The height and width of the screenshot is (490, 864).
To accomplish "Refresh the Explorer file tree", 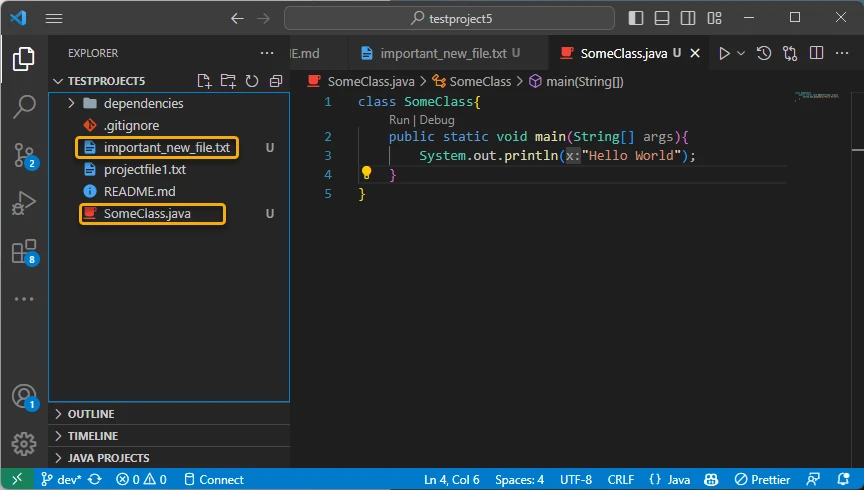I will tap(252, 81).
